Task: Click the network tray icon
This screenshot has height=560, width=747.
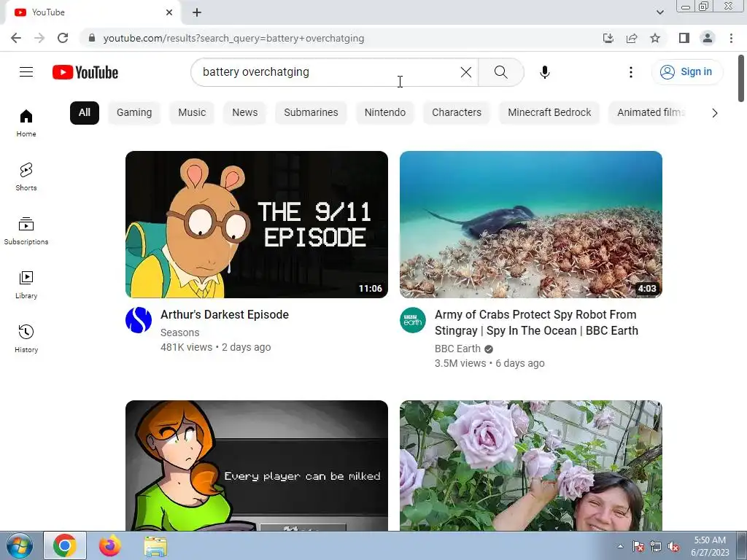Action: click(x=656, y=547)
